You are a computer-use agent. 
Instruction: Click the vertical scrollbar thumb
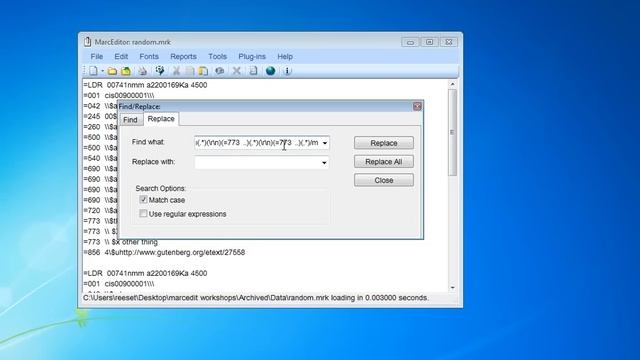[x=452, y=132]
